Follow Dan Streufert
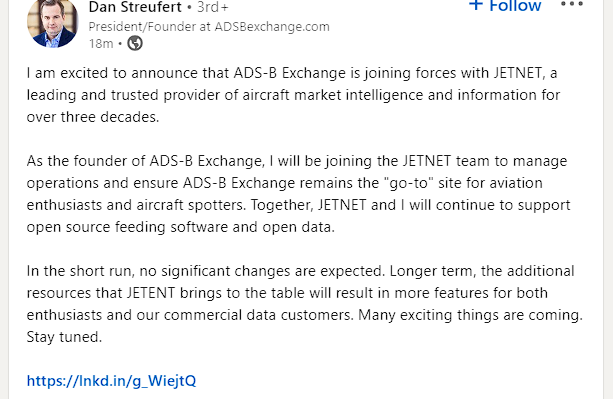This screenshot has height=399, width=613. 505,5
